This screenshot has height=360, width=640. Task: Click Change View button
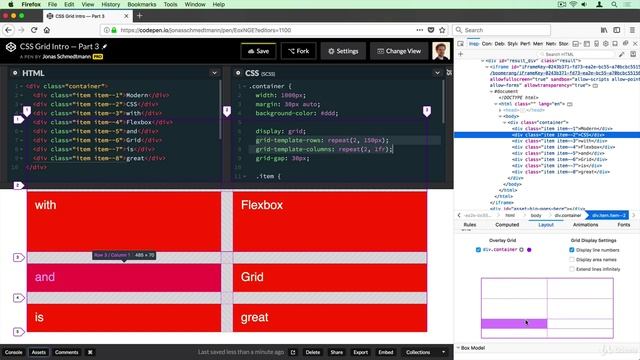pyautogui.click(x=399, y=51)
